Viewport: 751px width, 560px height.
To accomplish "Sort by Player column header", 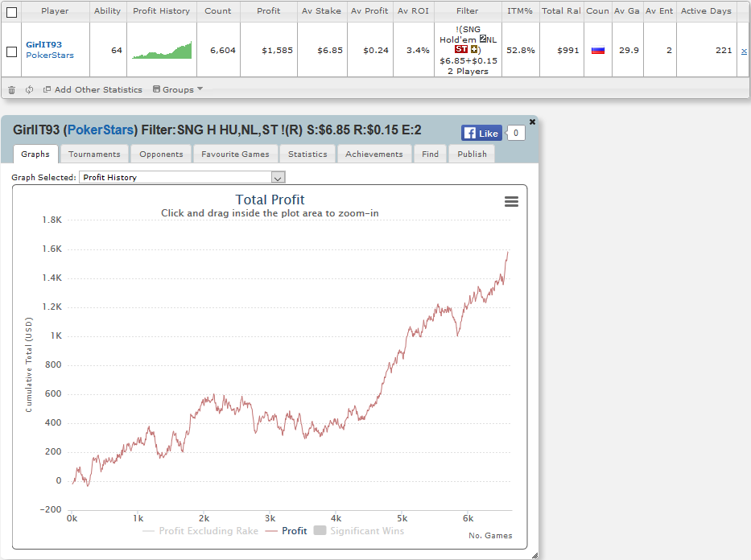I will coord(55,11).
